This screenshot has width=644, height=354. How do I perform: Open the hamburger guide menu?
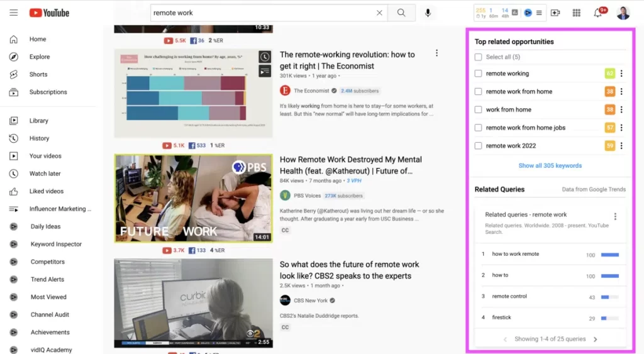pos(13,13)
